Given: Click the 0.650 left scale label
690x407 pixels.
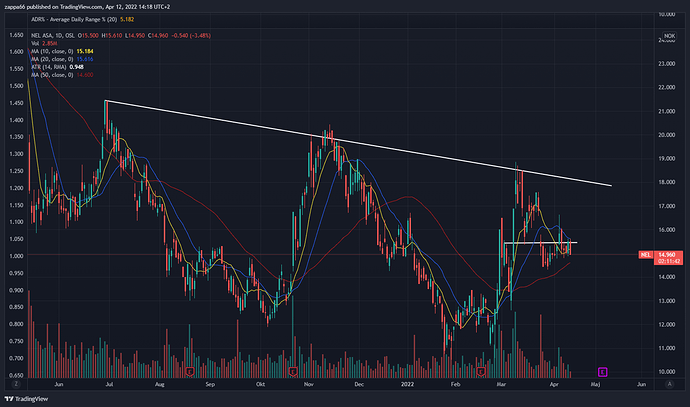Looking at the screenshot, I should (x=16, y=375).
